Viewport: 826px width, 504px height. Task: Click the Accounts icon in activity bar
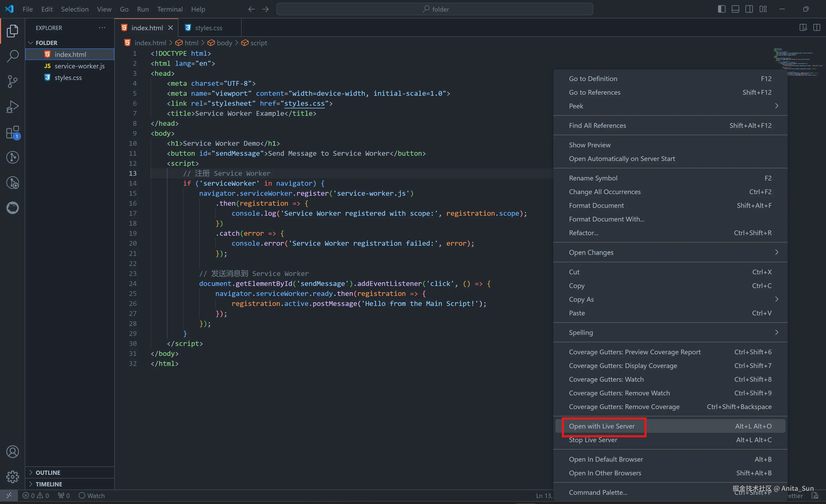[x=12, y=452]
